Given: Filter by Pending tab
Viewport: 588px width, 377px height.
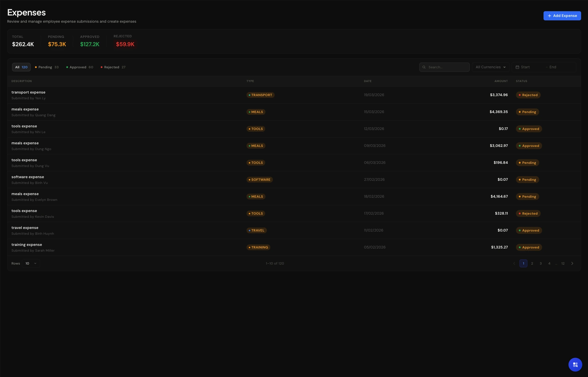Looking at the screenshot, I should [x=47, y=67].
